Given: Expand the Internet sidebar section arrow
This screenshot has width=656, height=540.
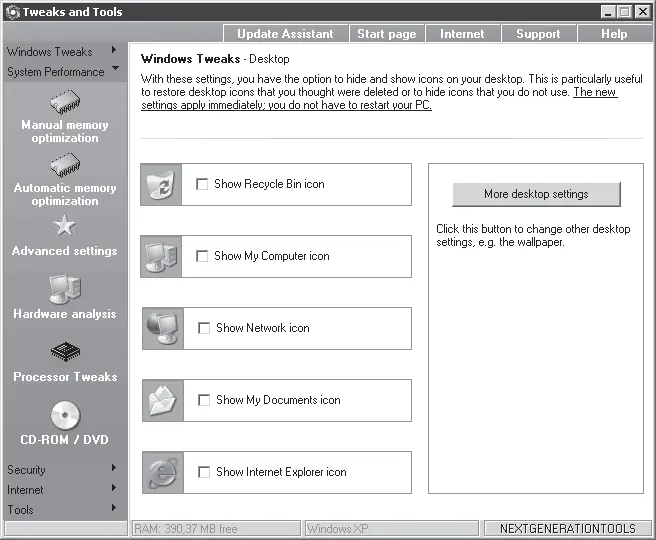Looking at the screenshot, I should (x=114, y=488).
